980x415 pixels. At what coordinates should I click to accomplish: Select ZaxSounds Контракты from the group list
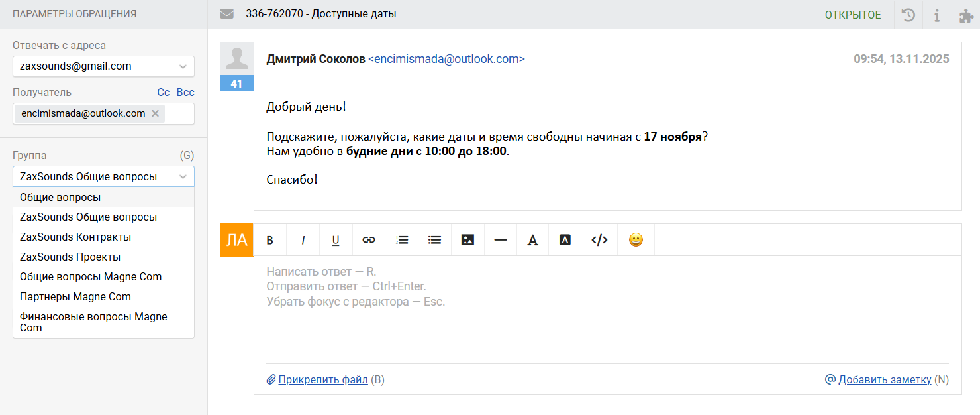[75, 237]
